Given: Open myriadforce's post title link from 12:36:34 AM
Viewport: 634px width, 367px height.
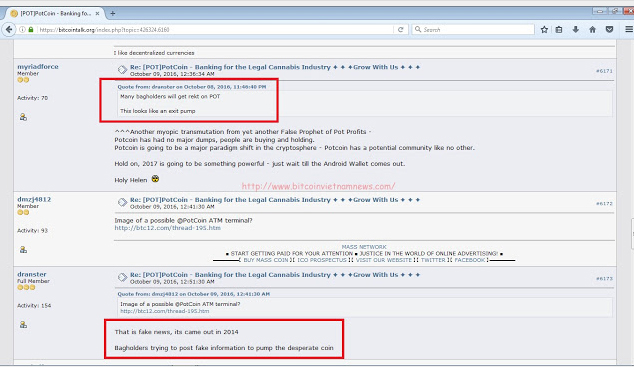Looking at the screenshot, I should (275, 67).
